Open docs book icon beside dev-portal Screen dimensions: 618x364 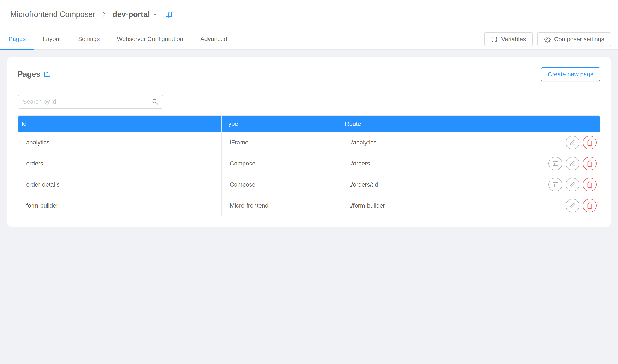click(168, 14)
